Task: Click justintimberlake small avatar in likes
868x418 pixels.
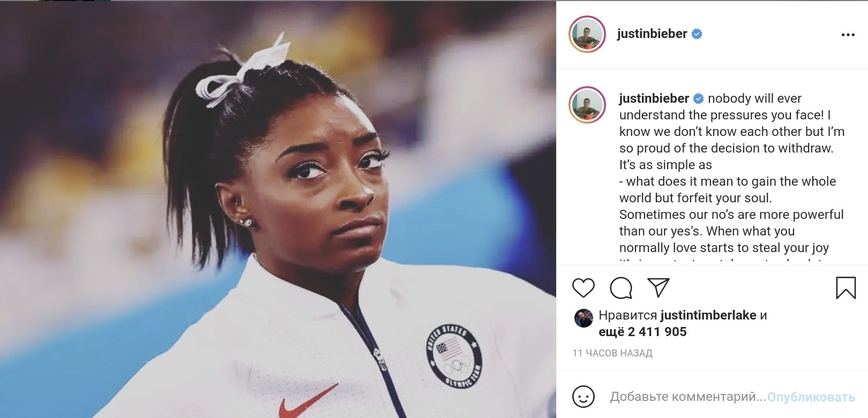Action: [583, 318]
